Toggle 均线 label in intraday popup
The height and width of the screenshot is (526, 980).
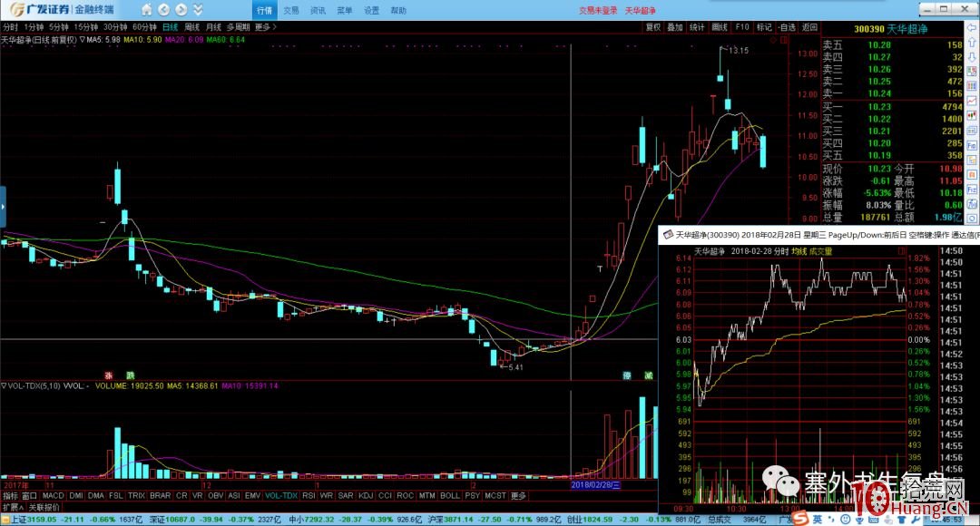[x=799, y=251]
